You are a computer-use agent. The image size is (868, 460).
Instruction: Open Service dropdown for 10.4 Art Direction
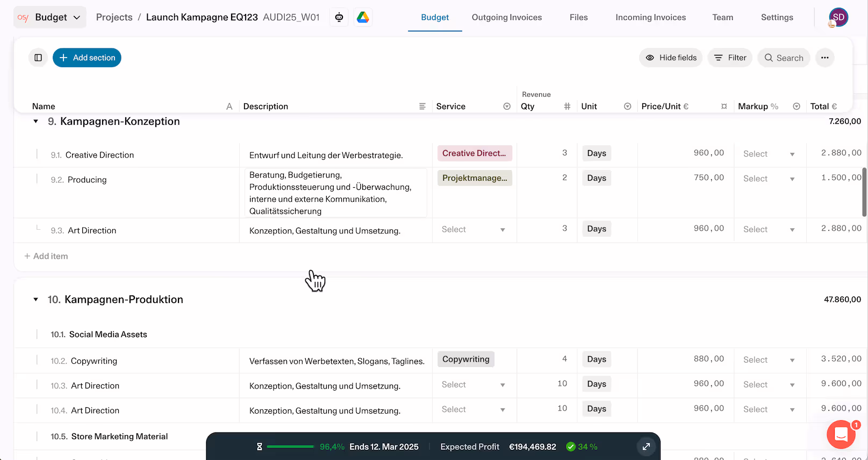[474, 409]
